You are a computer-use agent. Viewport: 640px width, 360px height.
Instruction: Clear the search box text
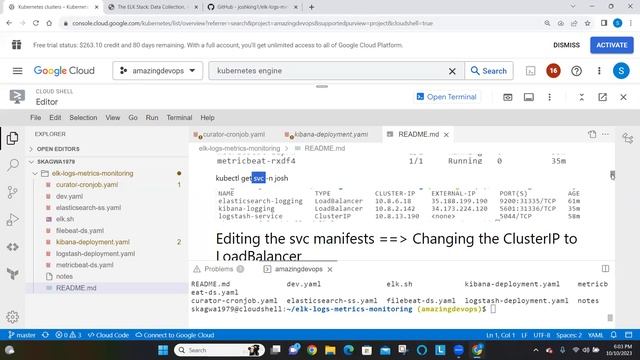click(452, 71)
